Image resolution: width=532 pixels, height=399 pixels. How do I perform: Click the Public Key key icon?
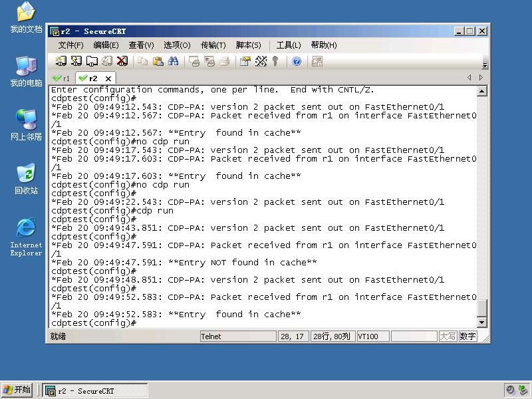coord(275,61)
